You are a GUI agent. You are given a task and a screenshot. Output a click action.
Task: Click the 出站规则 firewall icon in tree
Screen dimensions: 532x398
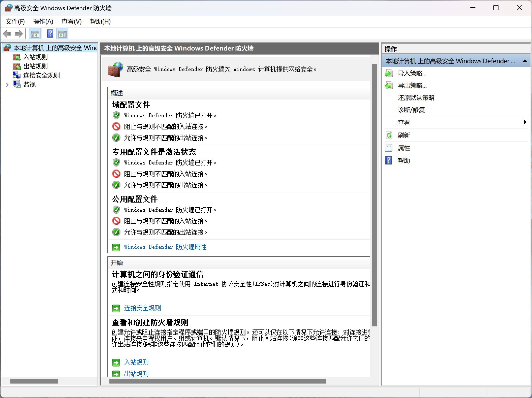pyautogui.click(x=17, y=66)
